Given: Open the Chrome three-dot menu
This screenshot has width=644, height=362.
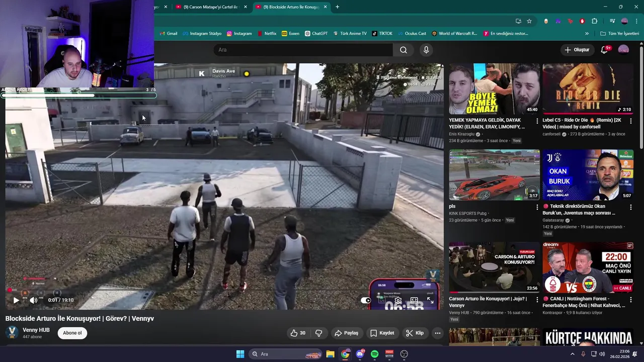Looking at the screenshot, I should pos(637,21).
